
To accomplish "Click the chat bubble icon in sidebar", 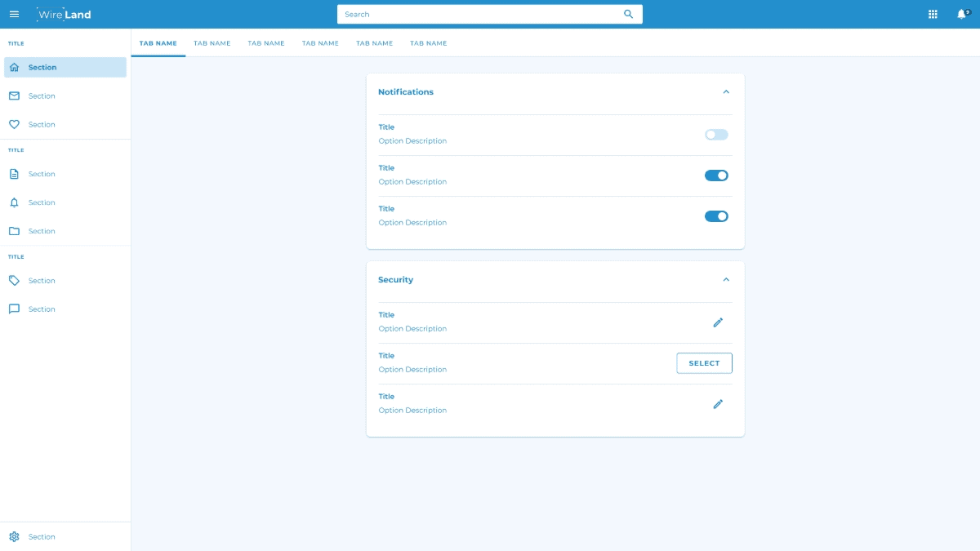I will pyautogui.click(x=14, y=309).
